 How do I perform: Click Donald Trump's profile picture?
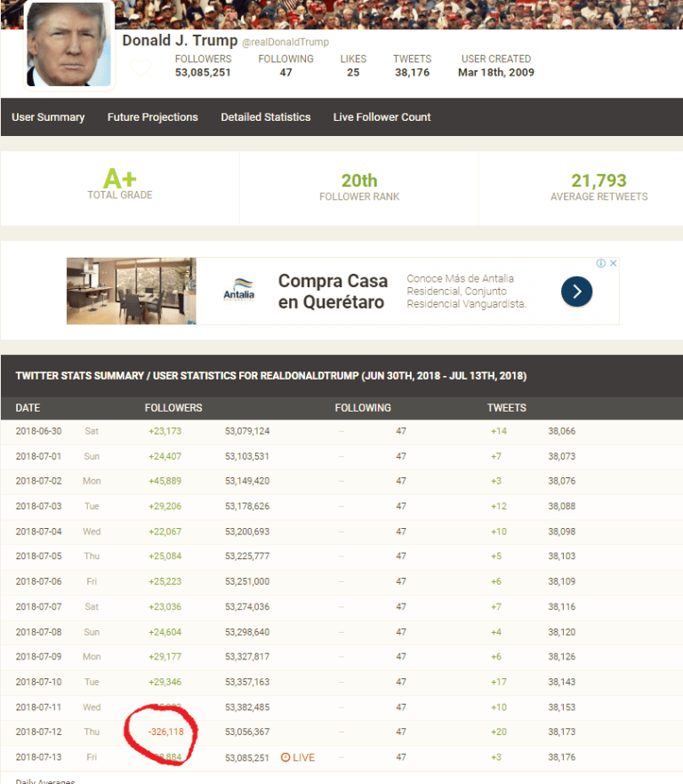[69, 44]
